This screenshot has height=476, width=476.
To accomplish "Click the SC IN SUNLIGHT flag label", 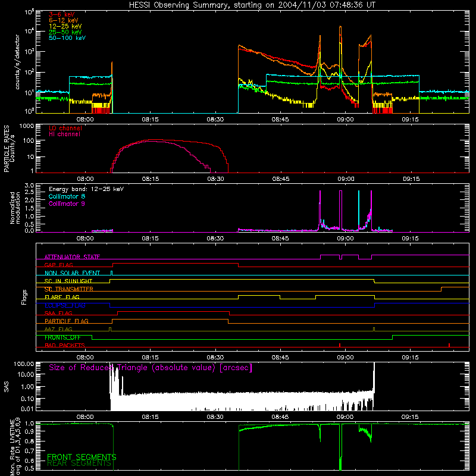I will [68, 281].
